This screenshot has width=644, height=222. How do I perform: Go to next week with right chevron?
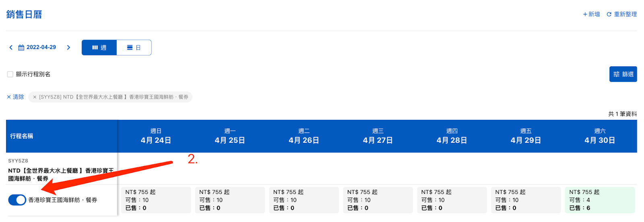[x=68, y=47]
